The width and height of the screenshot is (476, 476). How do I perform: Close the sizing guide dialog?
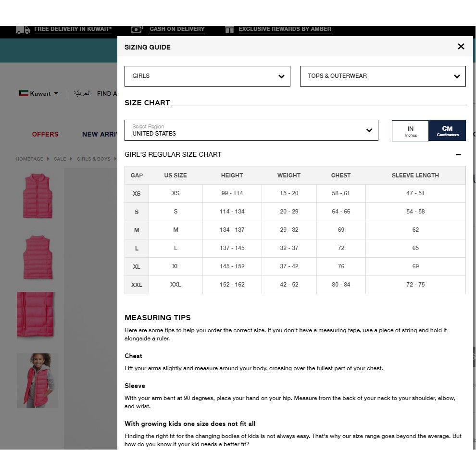coord(461,47)
